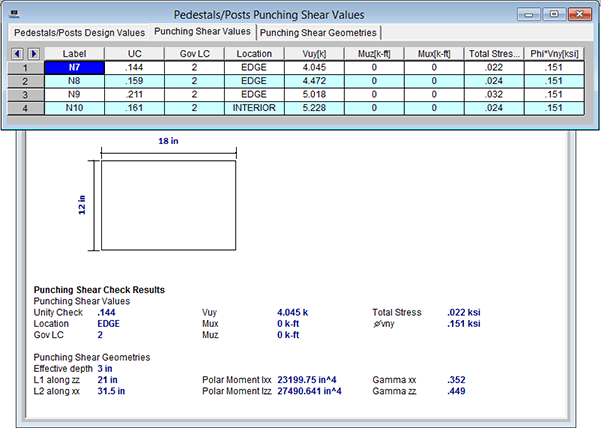
Task: Click the spreadsheet window icon in title bar
Action: click(x=14, y=15)
